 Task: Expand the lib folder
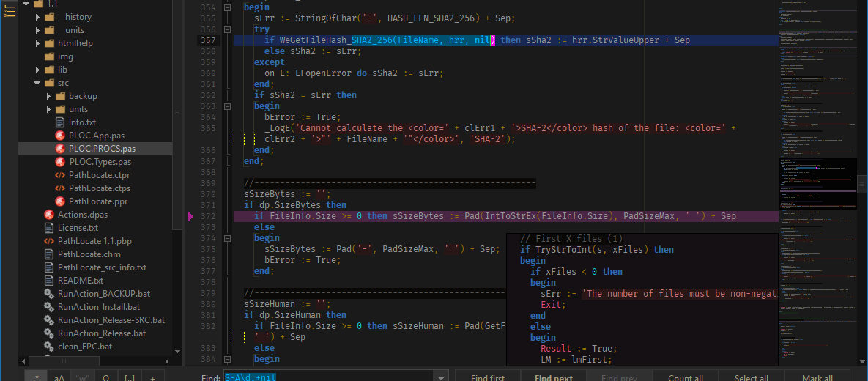[37, 70]
